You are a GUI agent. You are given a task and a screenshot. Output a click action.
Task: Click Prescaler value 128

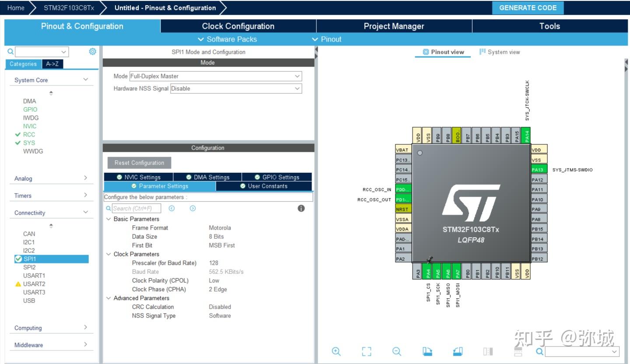click(x=213, y=263)
